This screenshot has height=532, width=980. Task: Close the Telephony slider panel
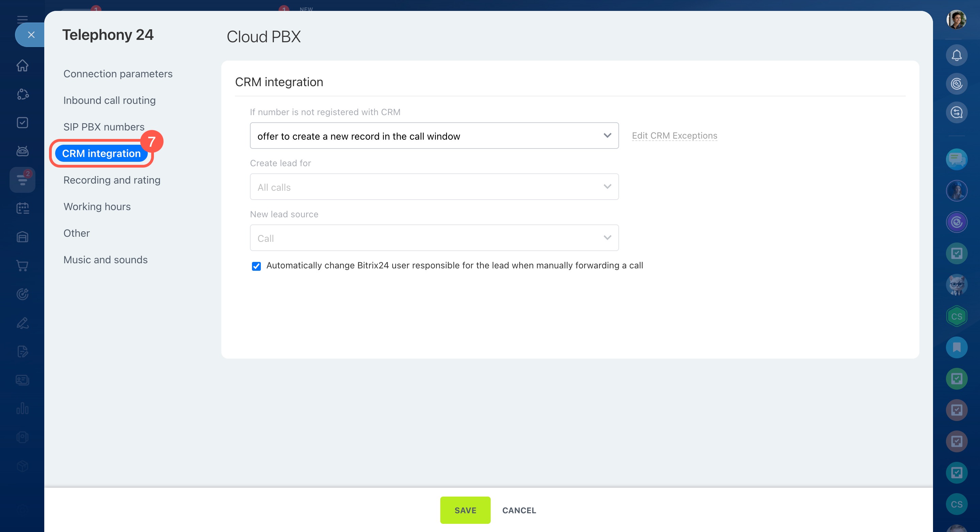[x=31, y=35]
